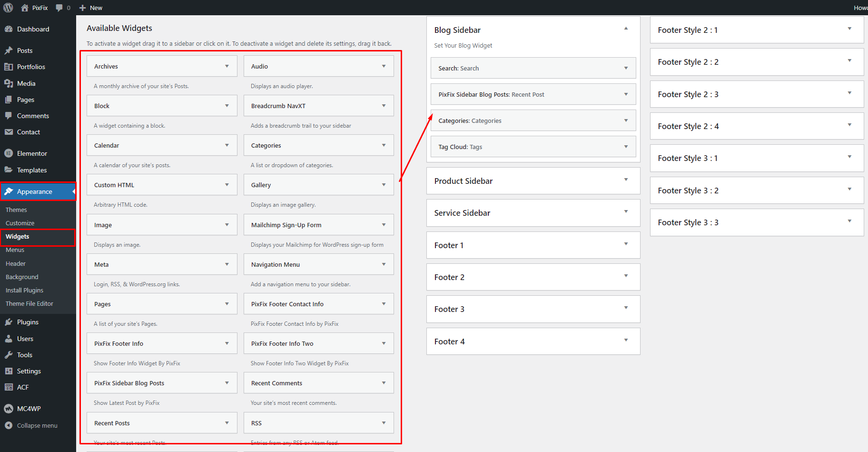The width and height of the screenshot is (868, 452).
Task: Click the MC4WP Mailchimp icon
Action: click(9, 409)
